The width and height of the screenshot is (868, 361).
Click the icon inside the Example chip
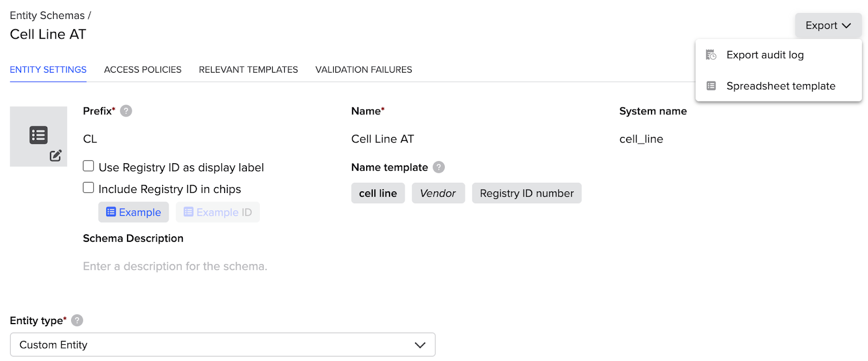111,212
